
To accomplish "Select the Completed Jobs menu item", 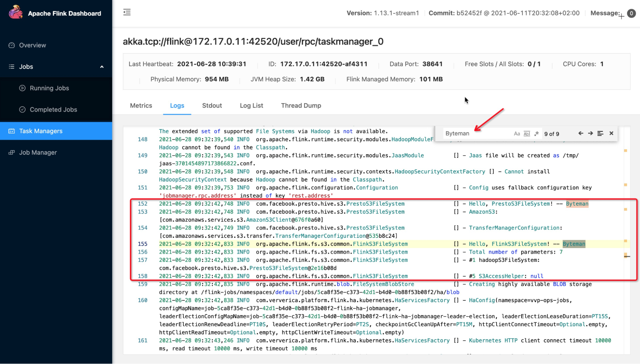I will coord(53,109).
